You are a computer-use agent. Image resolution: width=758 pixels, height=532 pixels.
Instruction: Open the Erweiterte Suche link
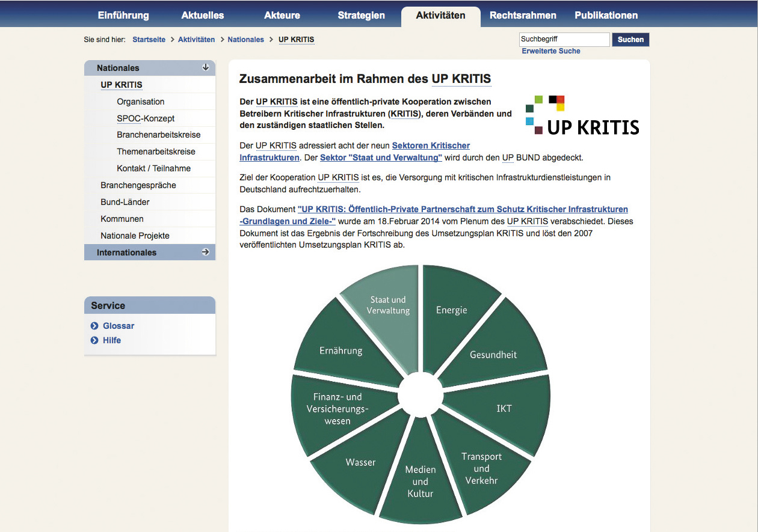[551, 51]
